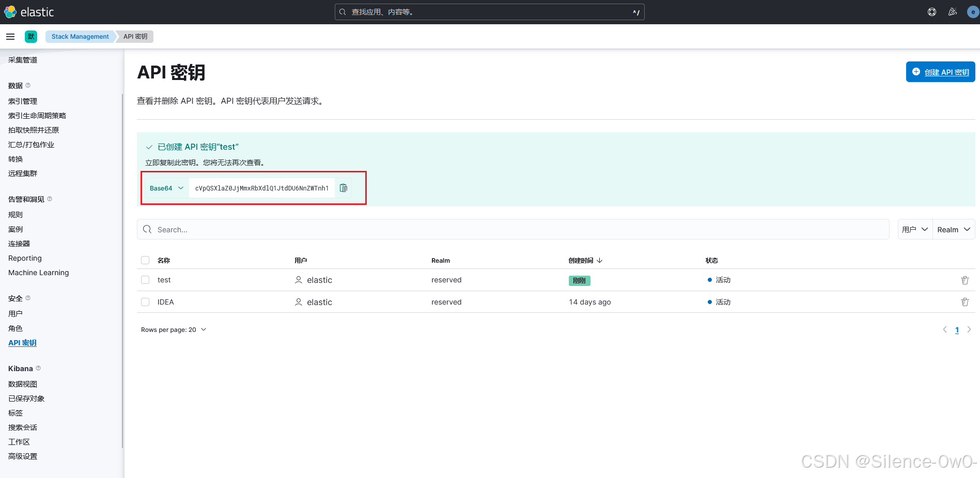This screenshot has height=478, width=980.
Task: Open the green space selector avatar
Action: click(31, 37)
